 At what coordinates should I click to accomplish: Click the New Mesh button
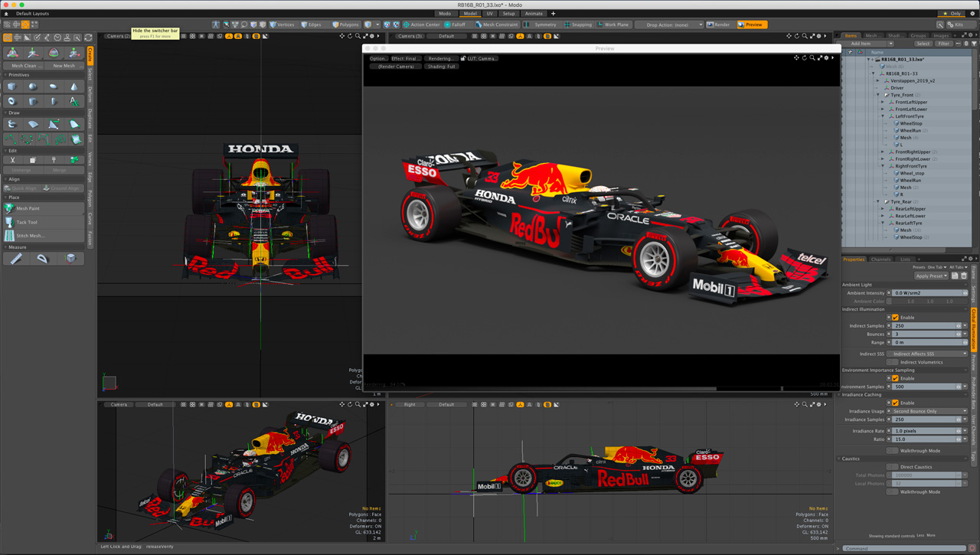[64, 66]
